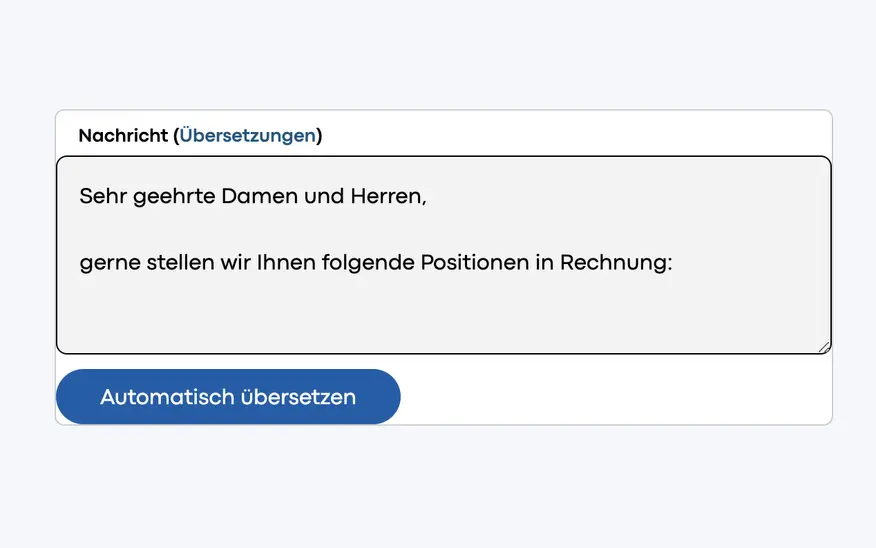Click the Nachricht label text
Screen dimensions: 876x548
click(122, 135)
